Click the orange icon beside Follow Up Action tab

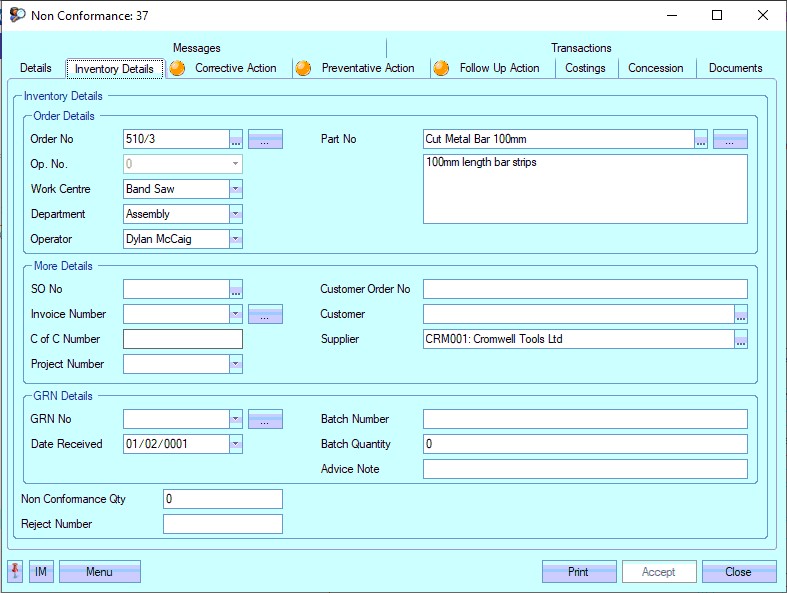pos(441,68)
